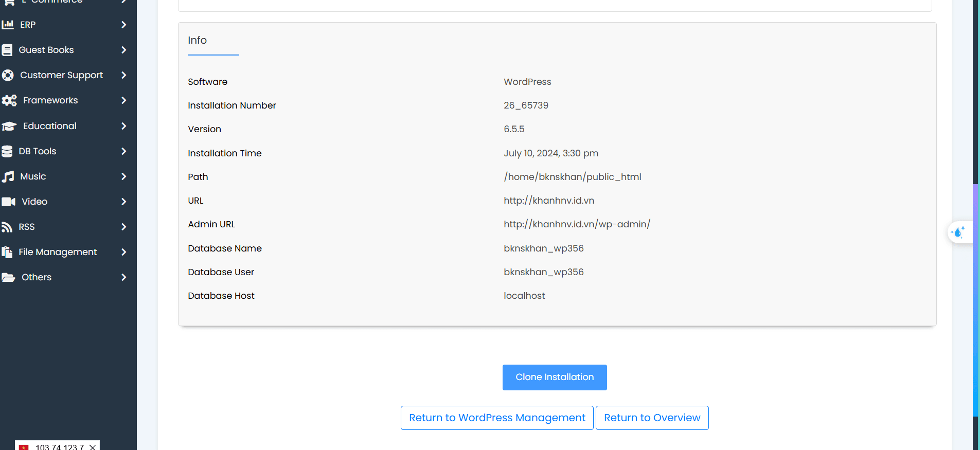Click the Database Name value bknskhan_wp356
Screen dimensions: 980x450
pos(544,248)
